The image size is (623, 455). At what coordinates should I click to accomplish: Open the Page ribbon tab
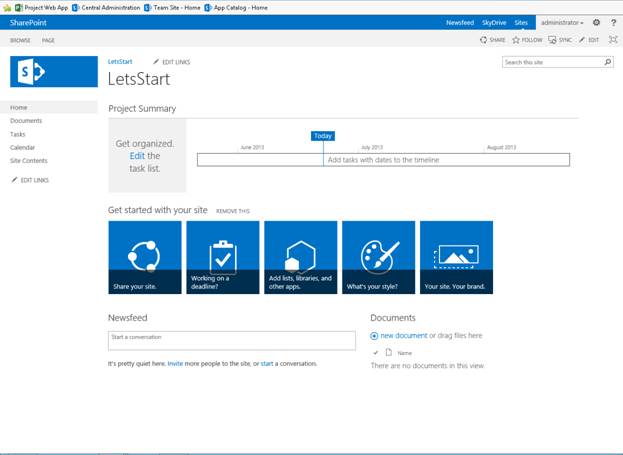pos(48,40)
